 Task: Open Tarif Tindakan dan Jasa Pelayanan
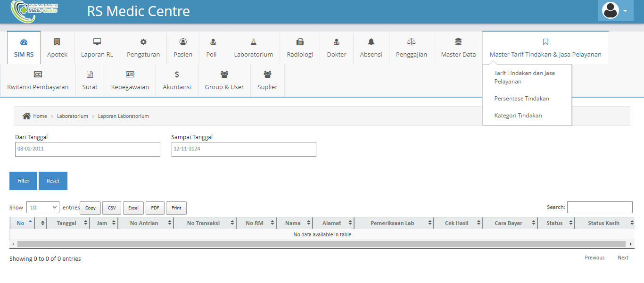click(x=524, y=77)
